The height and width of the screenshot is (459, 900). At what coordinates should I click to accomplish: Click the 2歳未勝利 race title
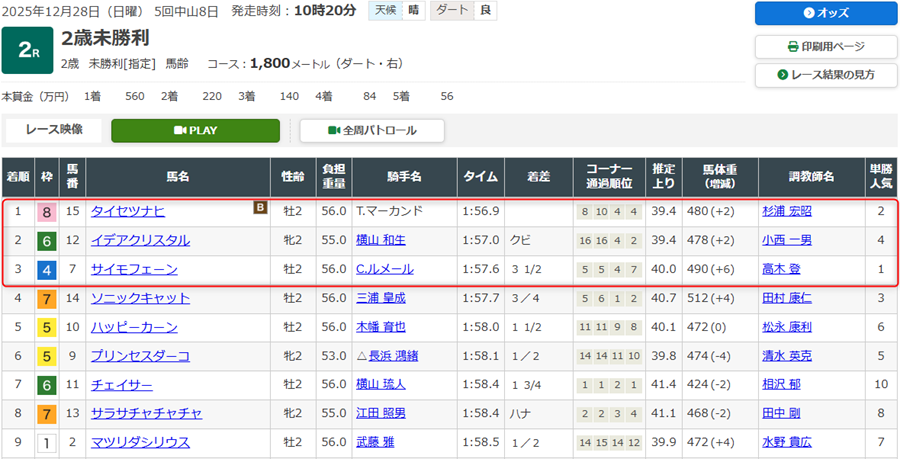[x=105, y=38]
